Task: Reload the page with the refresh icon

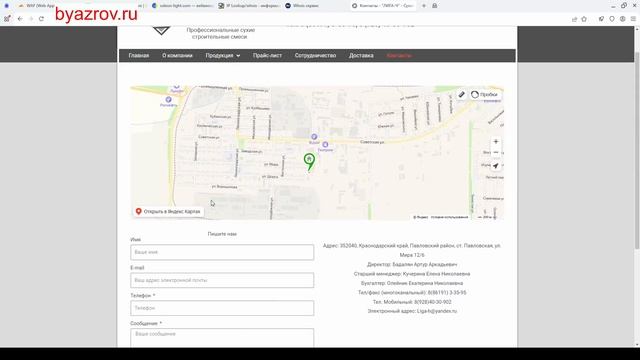Action: (41, 19)
